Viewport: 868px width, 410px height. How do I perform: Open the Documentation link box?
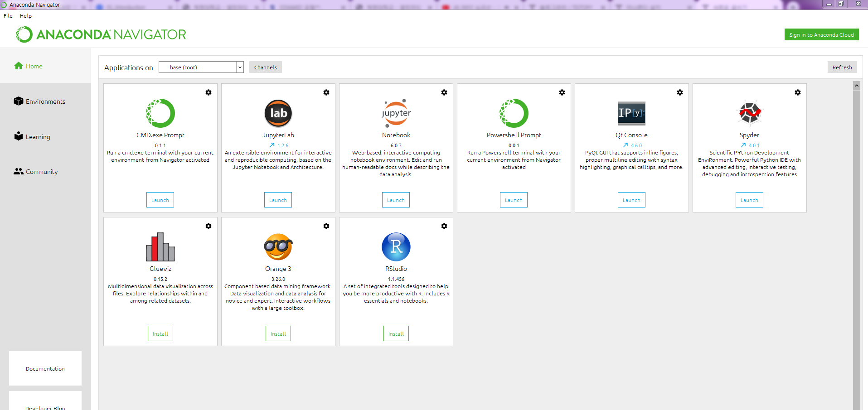point(45,368)
